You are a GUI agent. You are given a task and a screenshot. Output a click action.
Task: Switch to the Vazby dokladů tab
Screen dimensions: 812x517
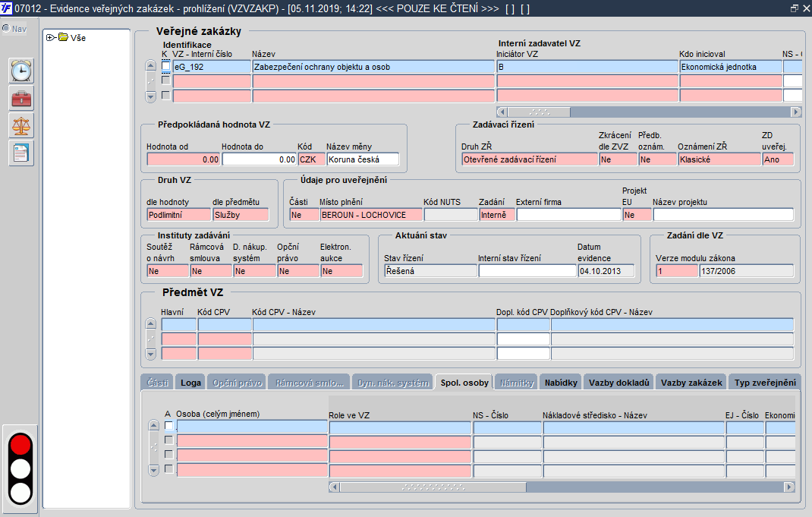coord(618,383)
